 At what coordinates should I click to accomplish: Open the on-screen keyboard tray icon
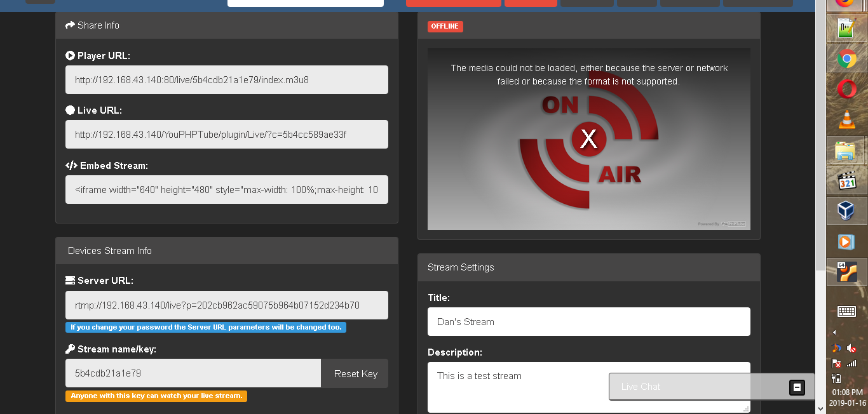pos(846,311)
